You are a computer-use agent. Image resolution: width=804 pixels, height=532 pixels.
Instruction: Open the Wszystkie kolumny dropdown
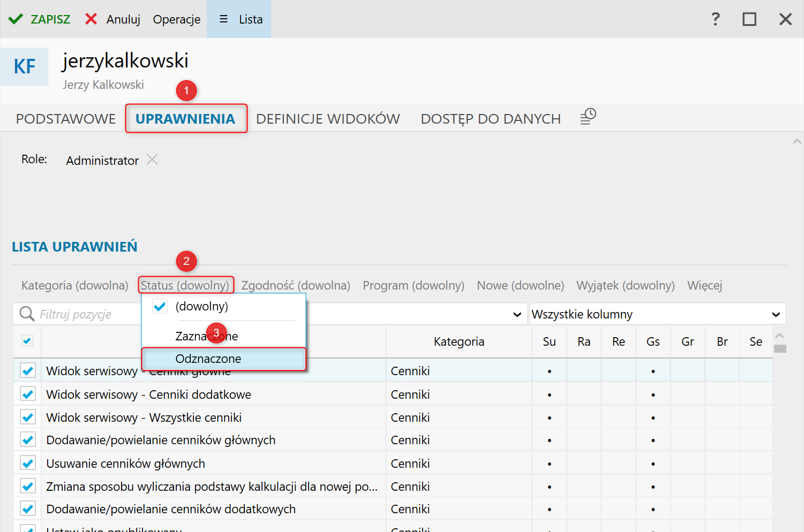(x=657, y=314)
